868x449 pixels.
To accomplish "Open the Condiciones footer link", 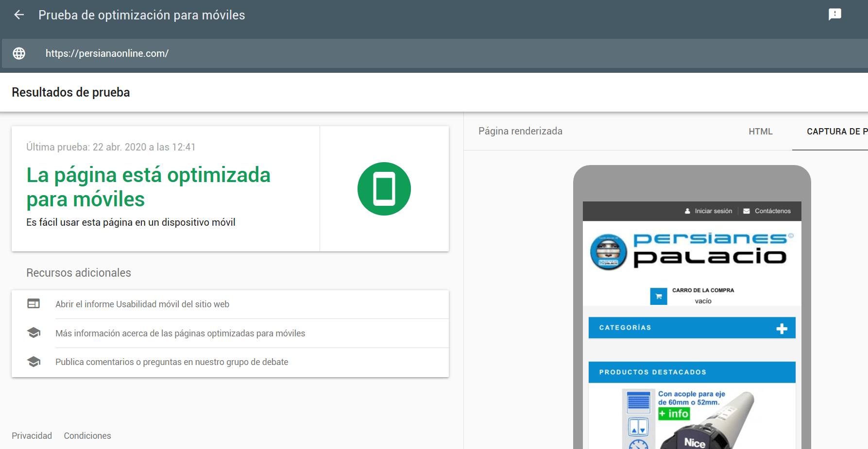I will point(87,436).
